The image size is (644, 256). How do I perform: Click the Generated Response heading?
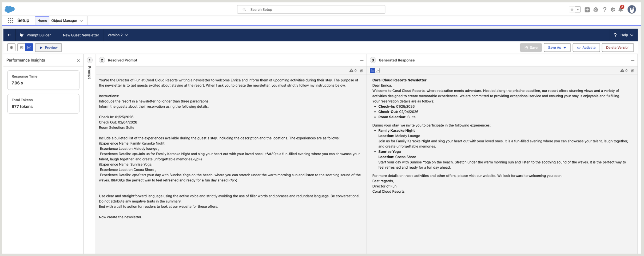tap(397, 60)
